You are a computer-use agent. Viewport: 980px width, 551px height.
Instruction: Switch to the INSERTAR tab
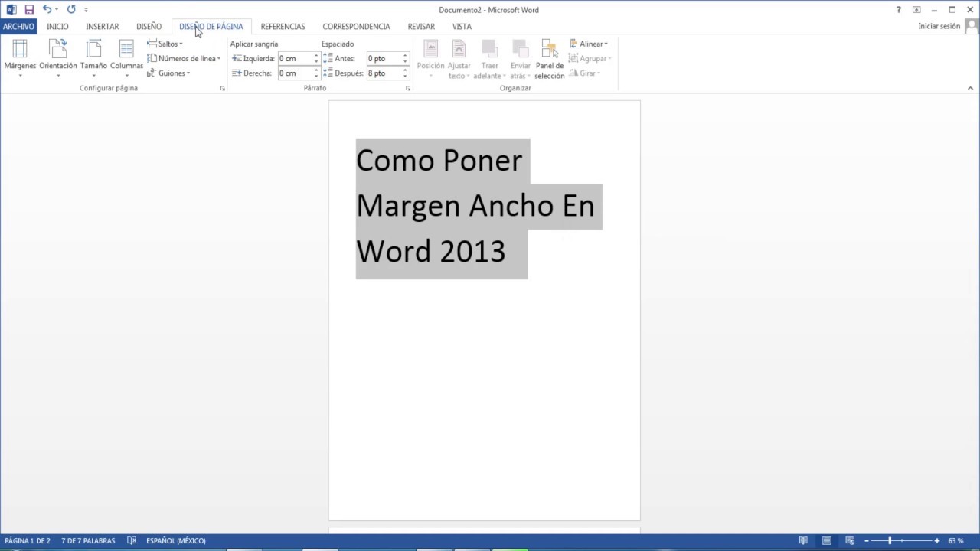(103, 26)
